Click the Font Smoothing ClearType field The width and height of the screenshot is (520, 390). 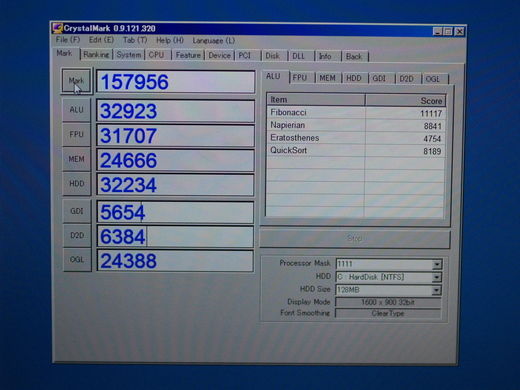tap(388, 313)
